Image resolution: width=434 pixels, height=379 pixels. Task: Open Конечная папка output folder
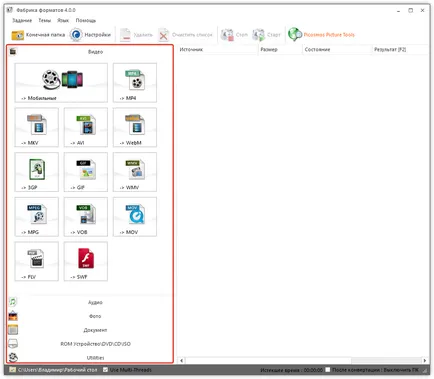click(38, 35)
